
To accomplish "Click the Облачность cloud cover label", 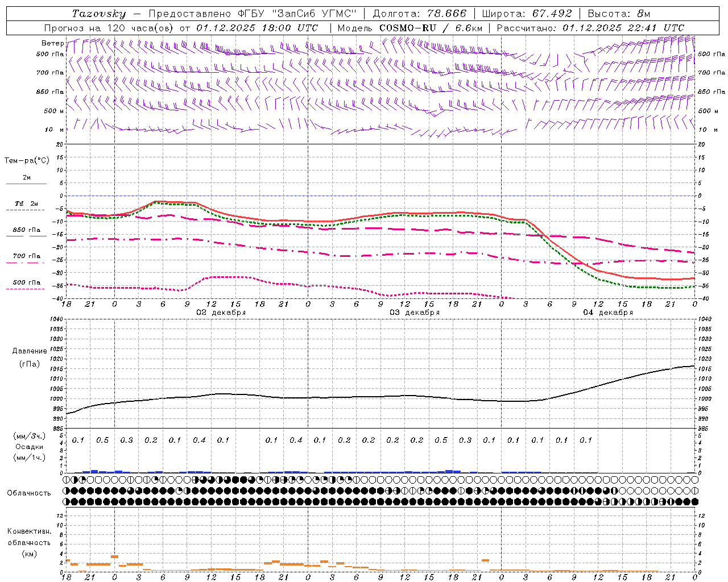I will (29, 493).
